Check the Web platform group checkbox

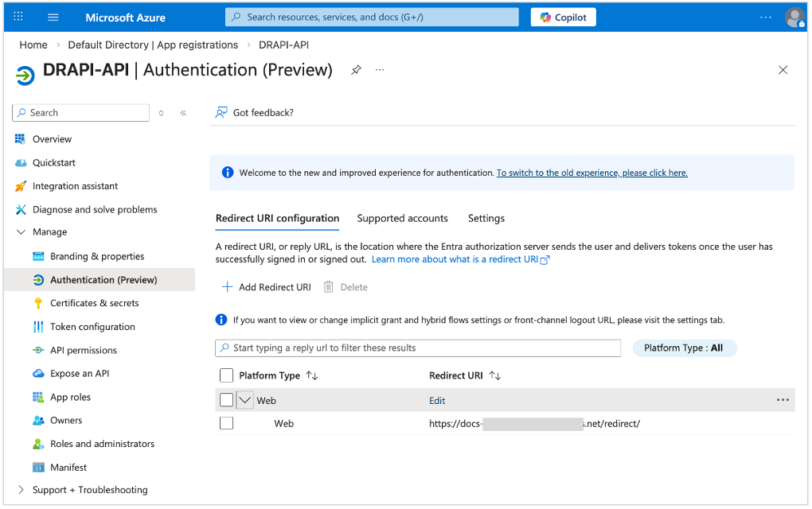pos(226,399)
